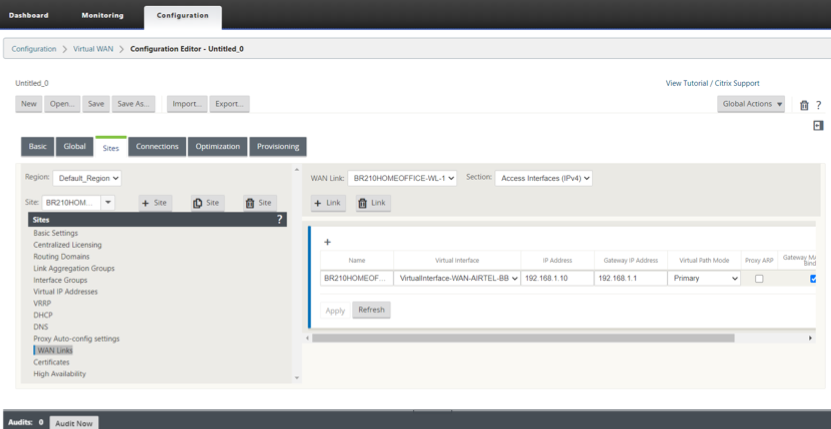Select the Sites tab
Viewport: 831px width, 429px height.
pyautogui.click(x=111, y=147)
